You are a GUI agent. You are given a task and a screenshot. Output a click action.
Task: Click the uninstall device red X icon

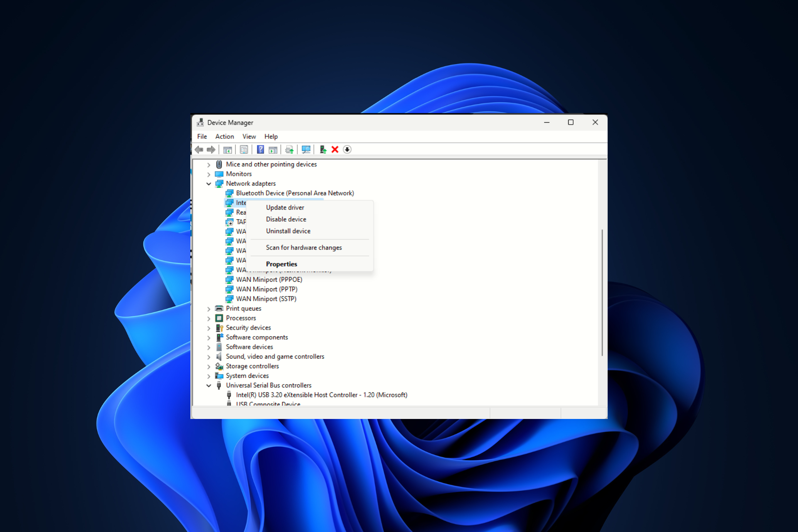[334, 150]
